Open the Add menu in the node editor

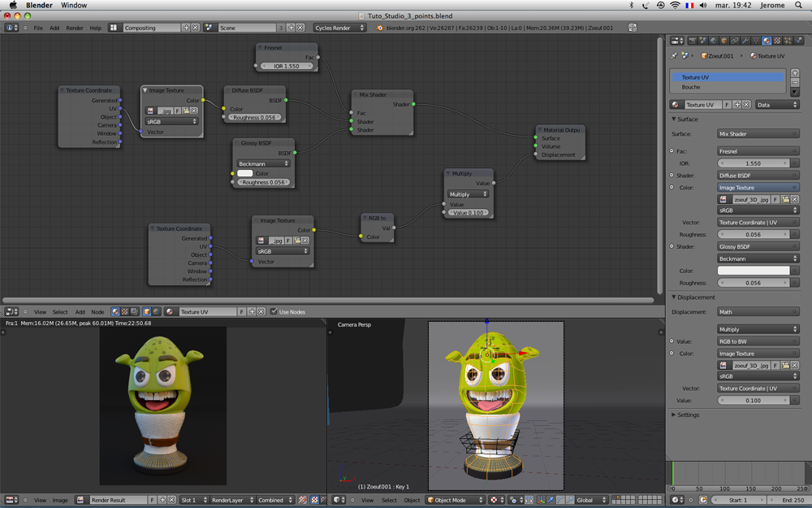coord(79,311)
